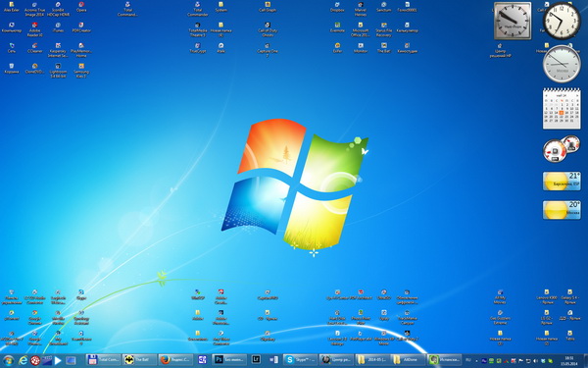Launch Internet Explorer from the taskbar
Screen dimensions: 588x368
click(24, 360)
